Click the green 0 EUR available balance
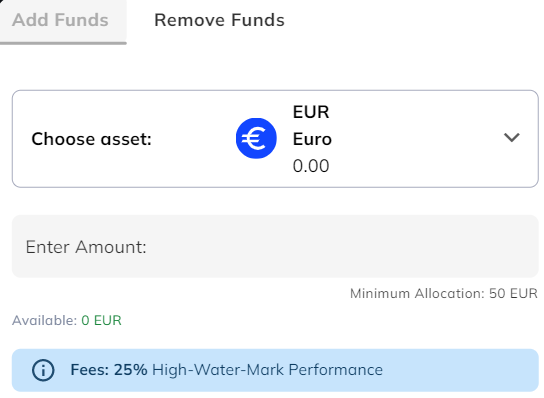 tap(101, 320)
